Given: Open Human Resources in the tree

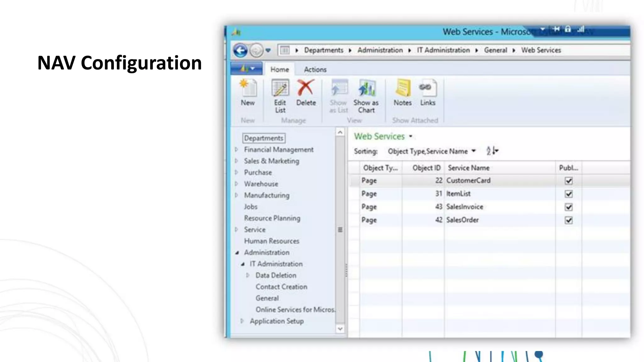Looking at the screenshot, I should (x=272, y=241).
